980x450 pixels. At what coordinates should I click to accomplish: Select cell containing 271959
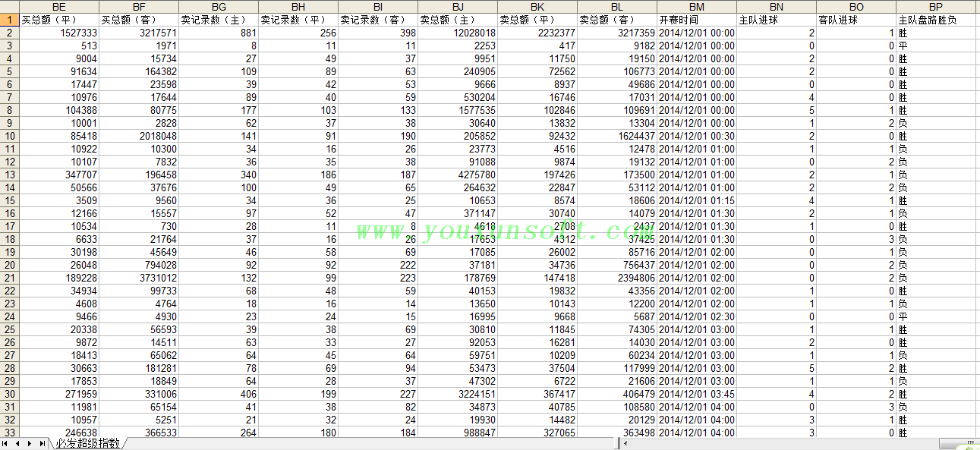point(59,394)
